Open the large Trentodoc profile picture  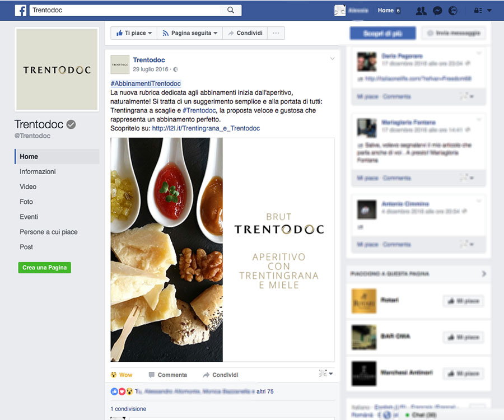tap(57, 69)
